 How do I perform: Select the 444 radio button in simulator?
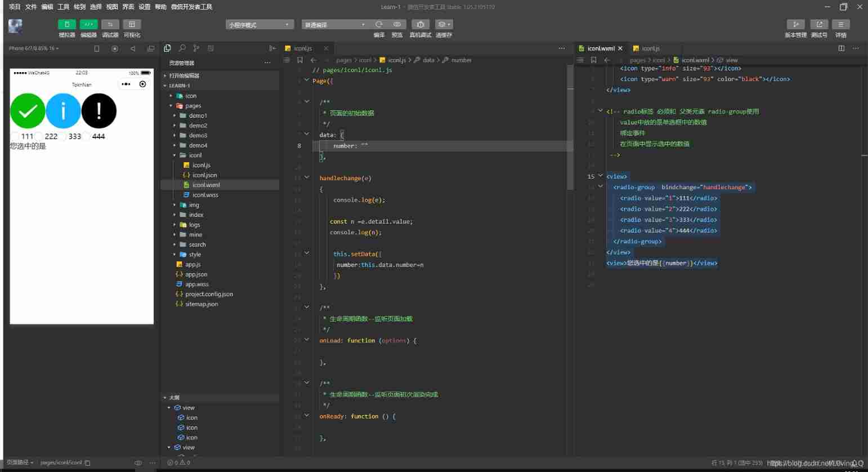coord(87,136)
